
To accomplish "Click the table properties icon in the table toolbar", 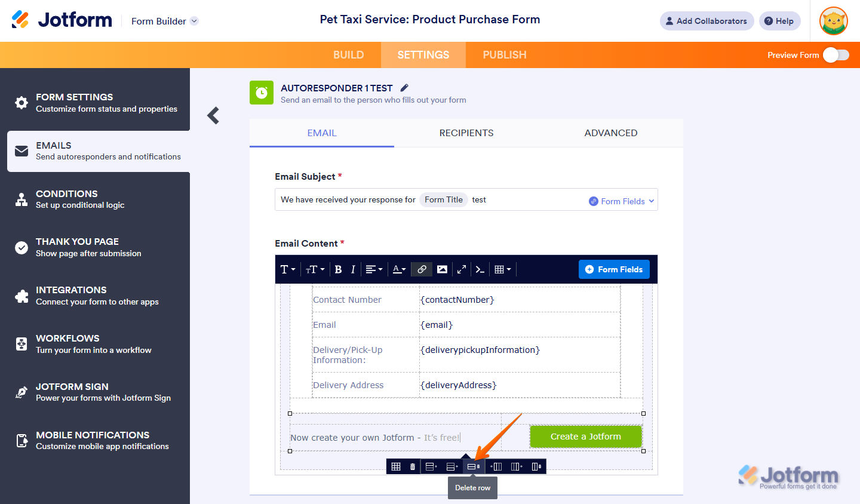I will tap(396, 466).
